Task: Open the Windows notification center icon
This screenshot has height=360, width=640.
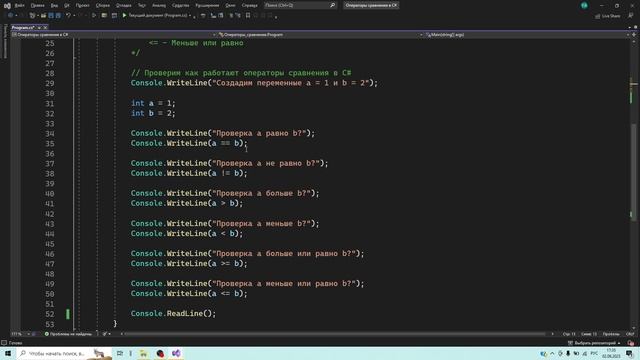Action: [x=630, y=353]
